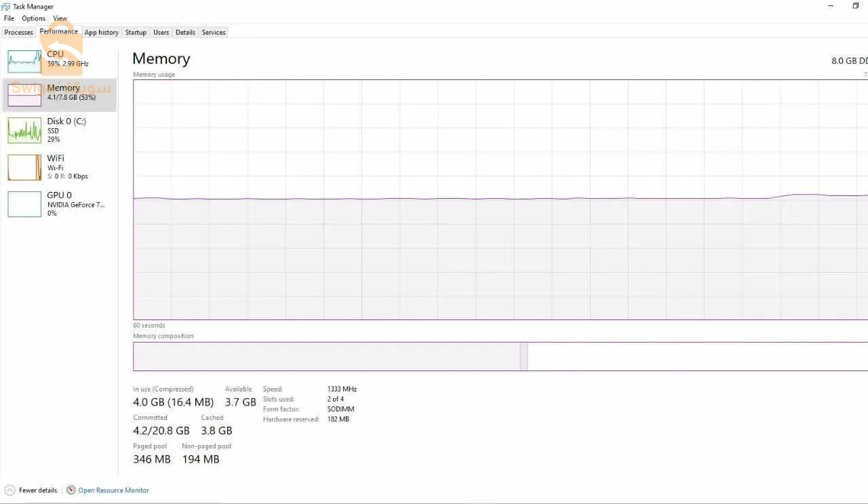Open Disk 0 (C:) performance graph icon
The image size is (868, 504).
pyautogui.click(x=24, y=130)
